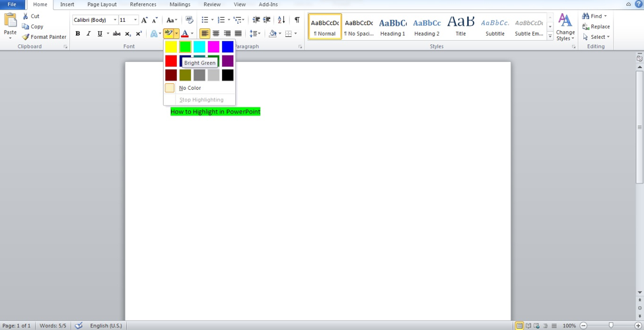Click the Find binoculars icon
The width and height of the screenshot is (644, 330).
pyautogui.click(x=586, y=16)
